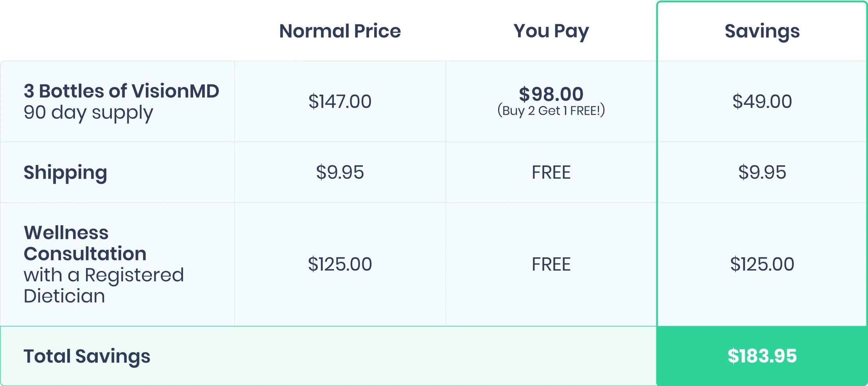Click the bold $98.00 price
The image size is (868, 386).
(551, 94)
